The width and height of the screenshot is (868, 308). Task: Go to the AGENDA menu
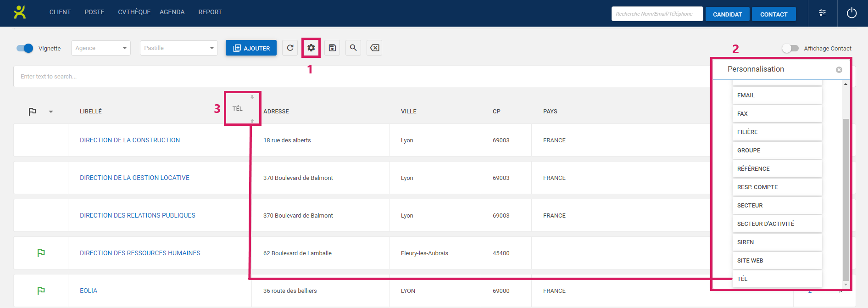(x=172, y=12)
